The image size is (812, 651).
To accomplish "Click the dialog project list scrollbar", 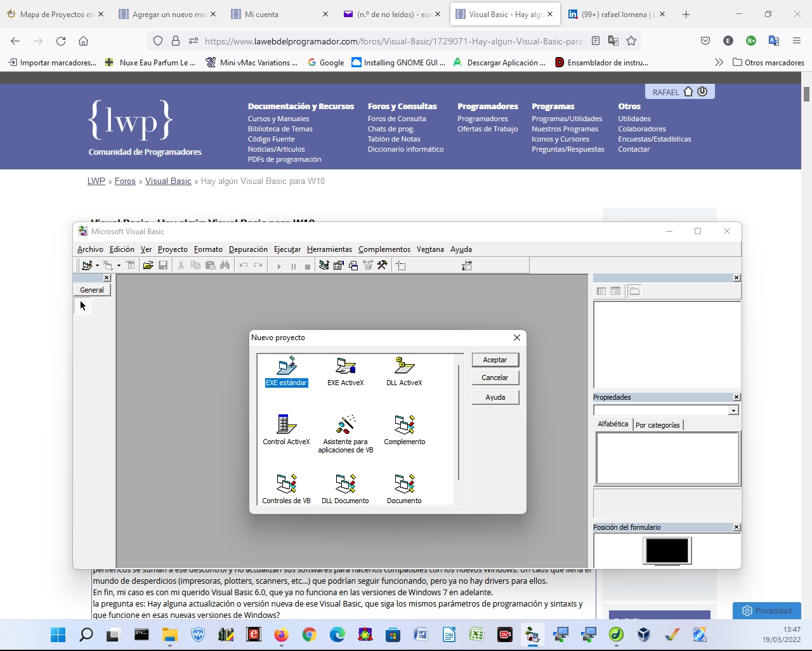I will [459, 423].
